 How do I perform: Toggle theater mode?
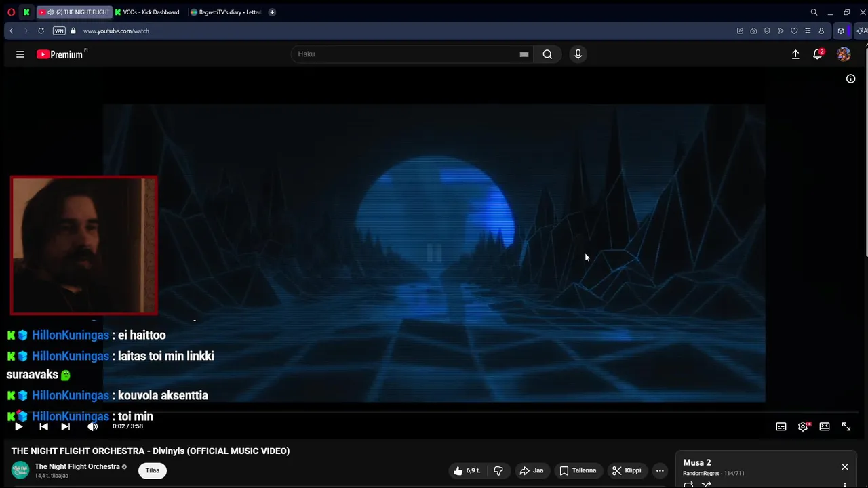[x=825, y=426]
